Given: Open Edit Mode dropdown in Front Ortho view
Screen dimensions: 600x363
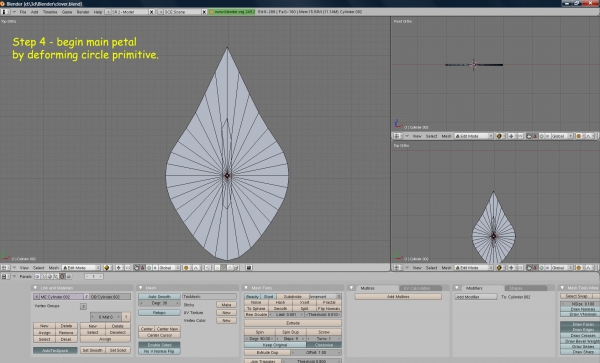Looking at the screenshot, I should tap(473, 136).
